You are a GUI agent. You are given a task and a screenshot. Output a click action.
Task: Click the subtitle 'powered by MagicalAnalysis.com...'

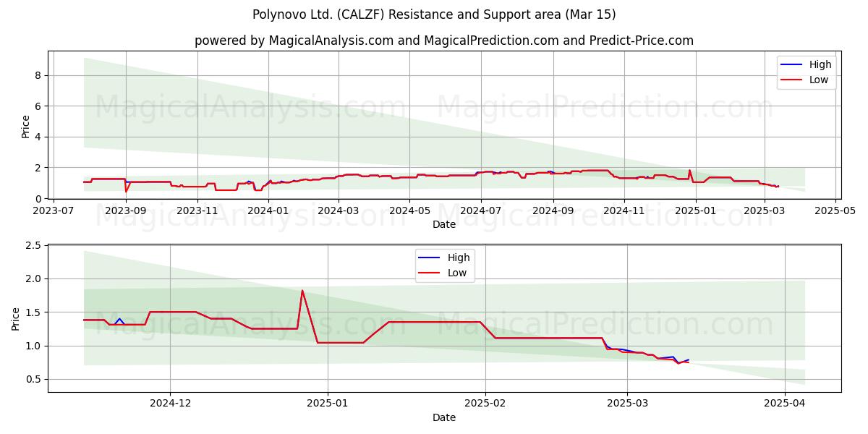444,41
